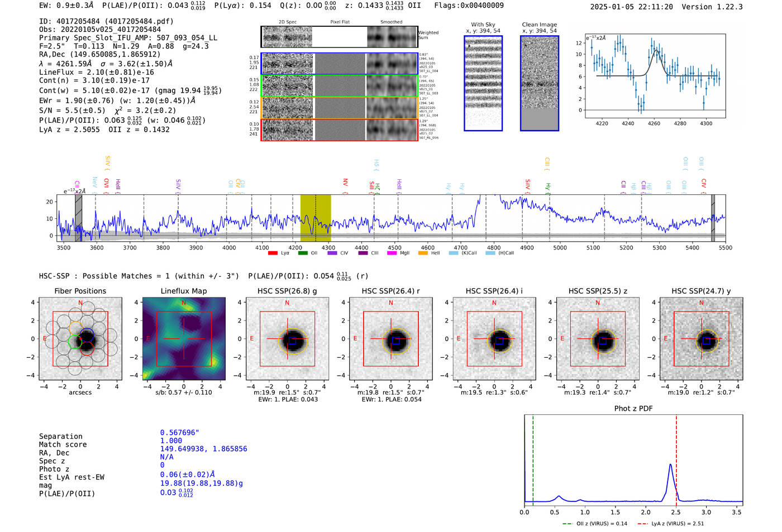Click the red Lyα legend swatch
782x532 pixels.
point(273,253)
